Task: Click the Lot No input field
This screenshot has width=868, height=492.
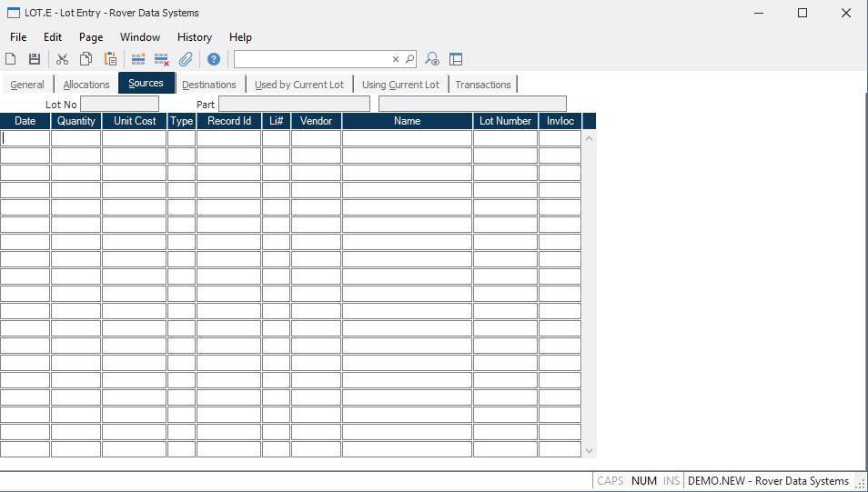Action: pos(119,105)
